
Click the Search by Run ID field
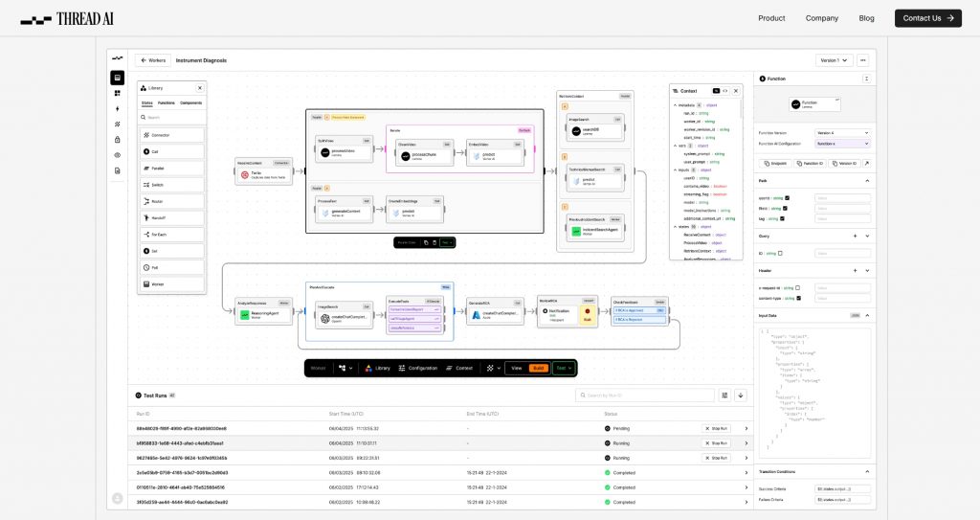(x=645, y=395)
